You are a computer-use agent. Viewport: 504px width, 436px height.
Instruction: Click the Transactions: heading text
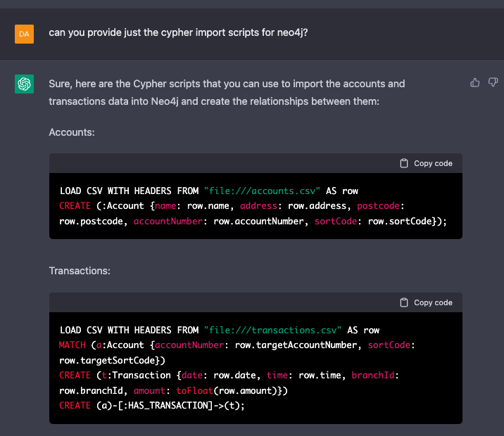click(x=80, y=271)
